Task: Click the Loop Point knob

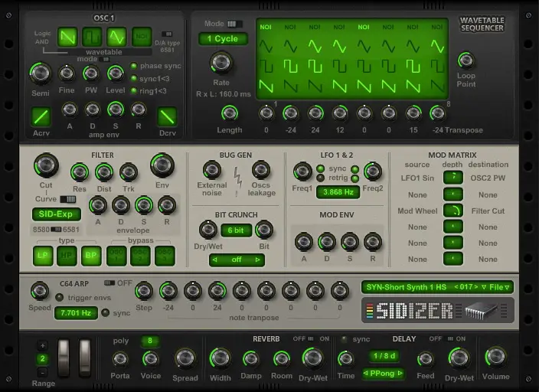Action: pyautogui.click(x=465, y=60)
